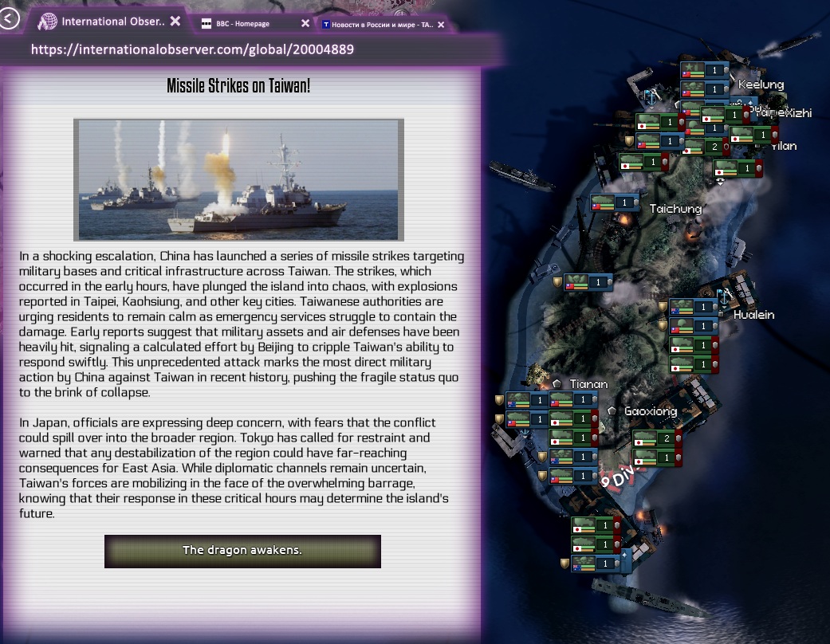Select the Australian unit counter beside Hualein
The width and height of the screenshot is (830, 644).
[x=694, y=307]
